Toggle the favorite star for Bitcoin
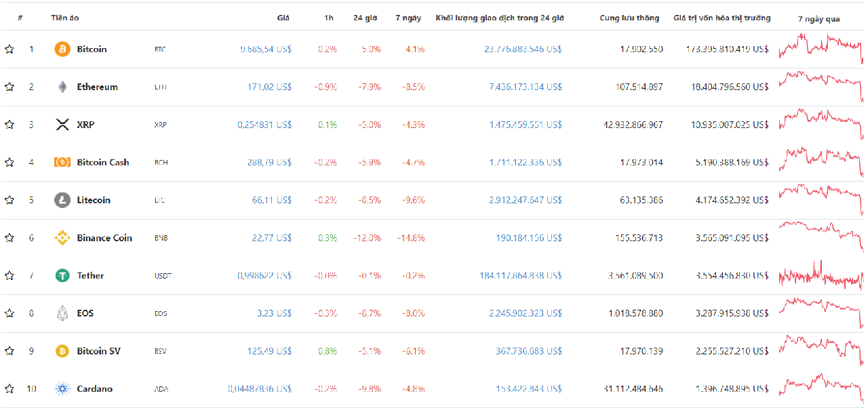Screen dimensions: 868x410 pos(9,49)
